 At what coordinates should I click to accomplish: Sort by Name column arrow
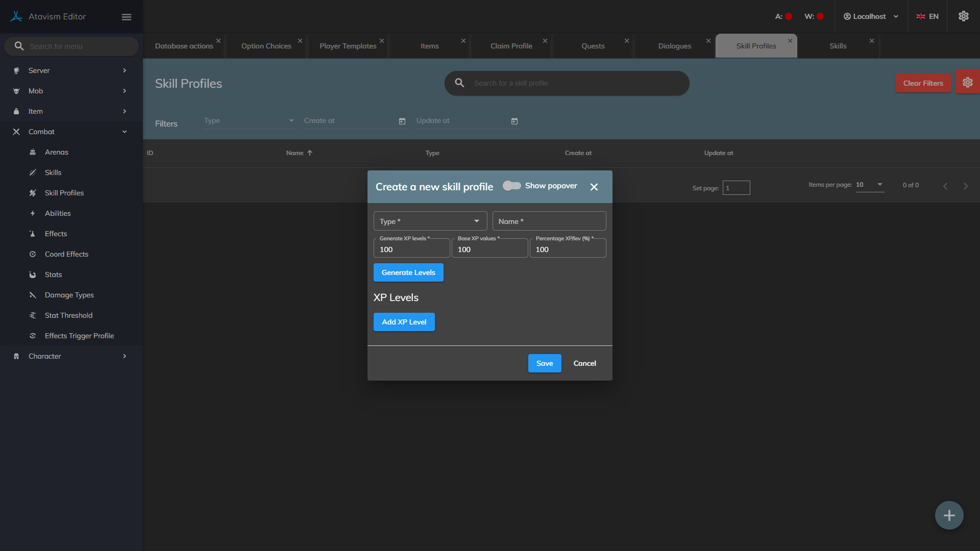tap(310, 153)
